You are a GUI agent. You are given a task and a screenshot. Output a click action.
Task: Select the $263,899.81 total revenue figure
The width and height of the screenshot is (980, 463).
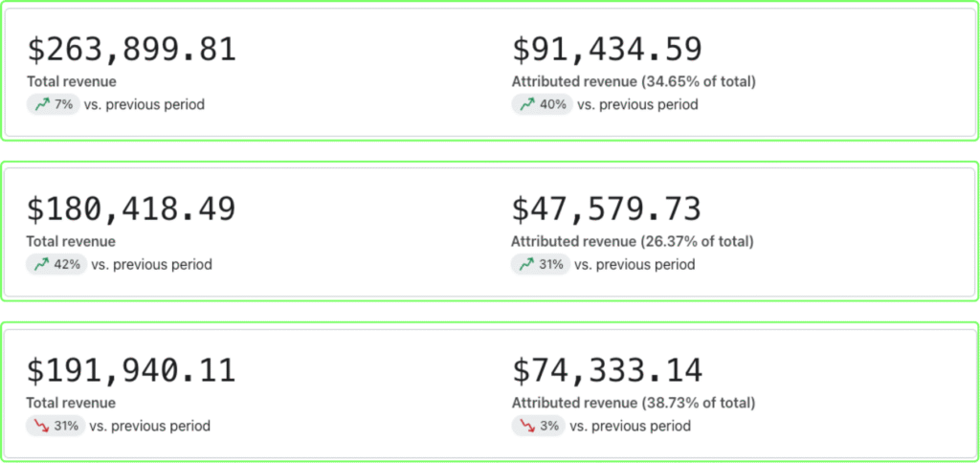point(131,51)
